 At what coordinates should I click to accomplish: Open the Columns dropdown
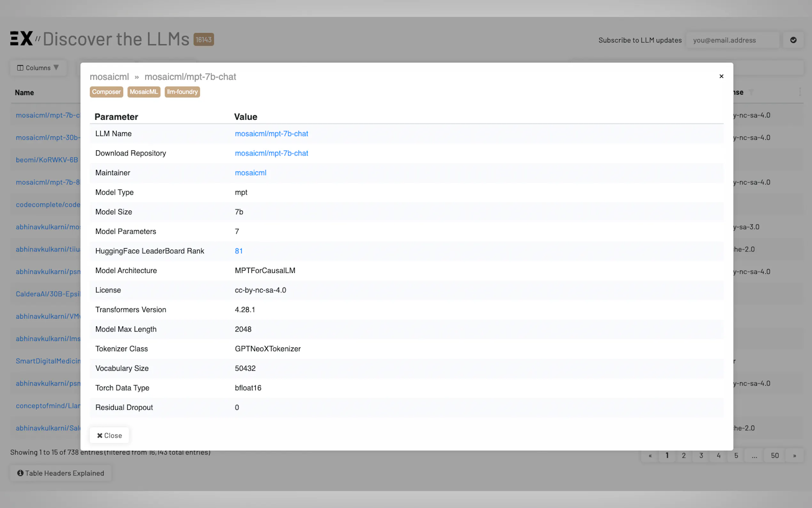pos(38,68)
